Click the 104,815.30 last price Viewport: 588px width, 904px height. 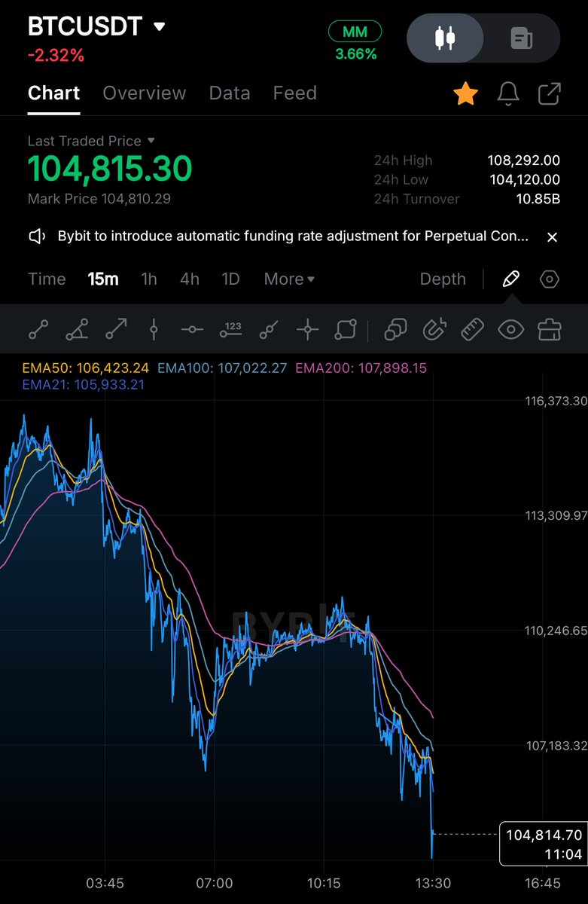(x=110, y=169)
